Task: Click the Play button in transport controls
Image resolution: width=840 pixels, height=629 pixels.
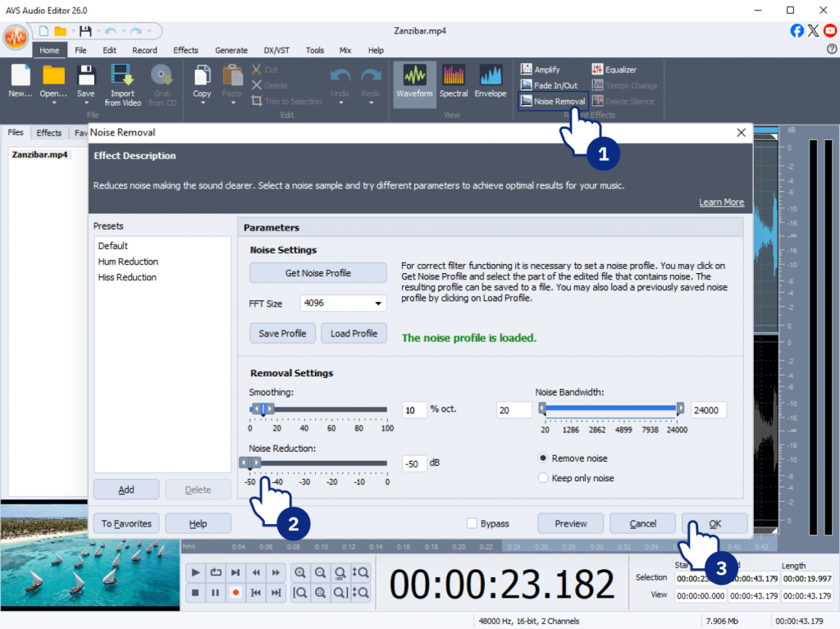Action: point(195,572)
